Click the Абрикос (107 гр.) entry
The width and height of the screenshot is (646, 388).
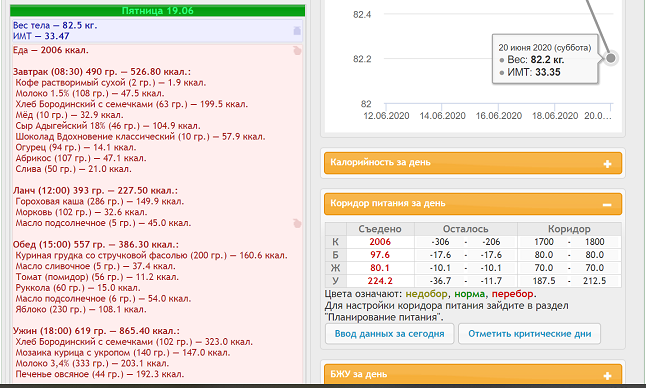[x=80, y=158]
